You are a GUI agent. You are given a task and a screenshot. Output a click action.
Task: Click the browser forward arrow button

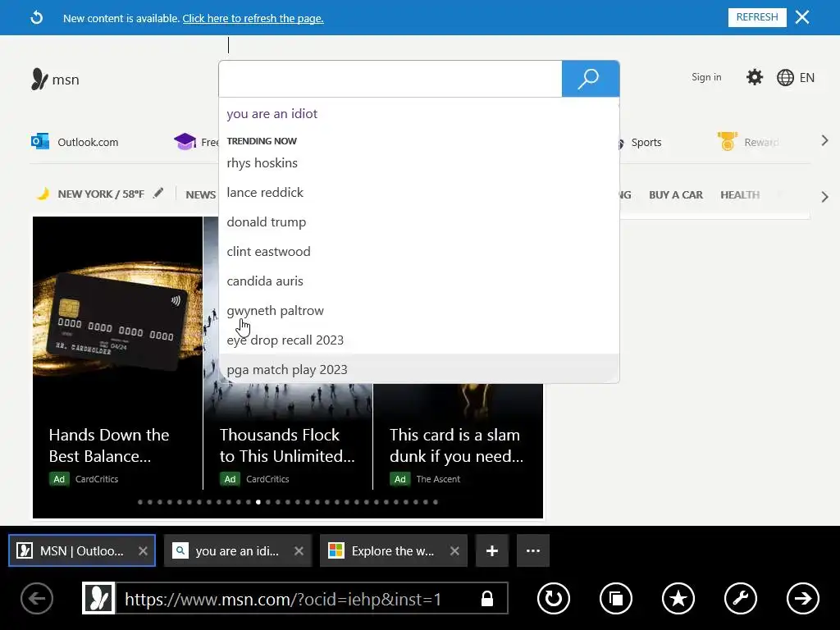click(802, 598)
